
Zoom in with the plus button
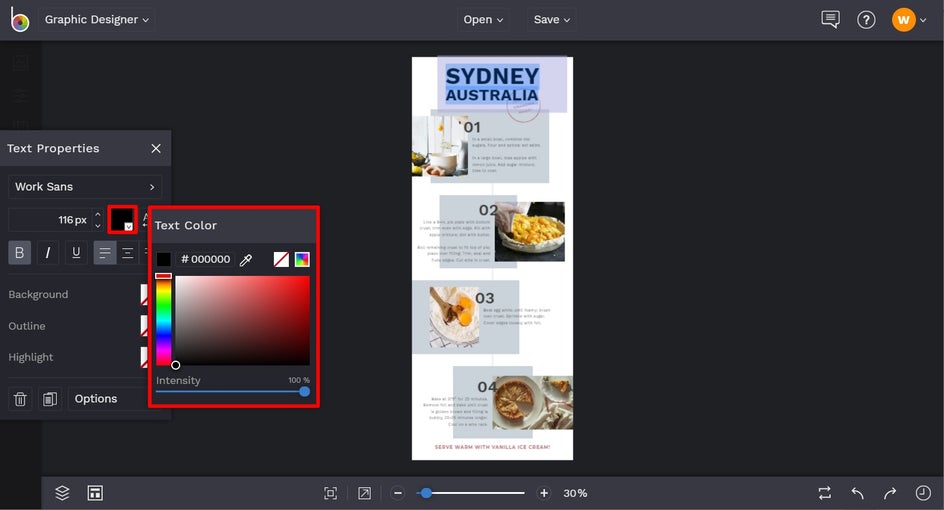pyautogui.click(x=544, y=493)
